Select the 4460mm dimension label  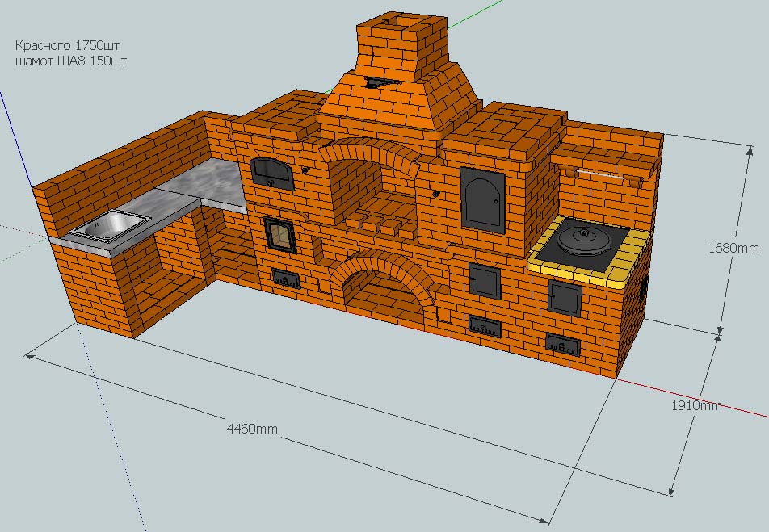coord(252,429)
